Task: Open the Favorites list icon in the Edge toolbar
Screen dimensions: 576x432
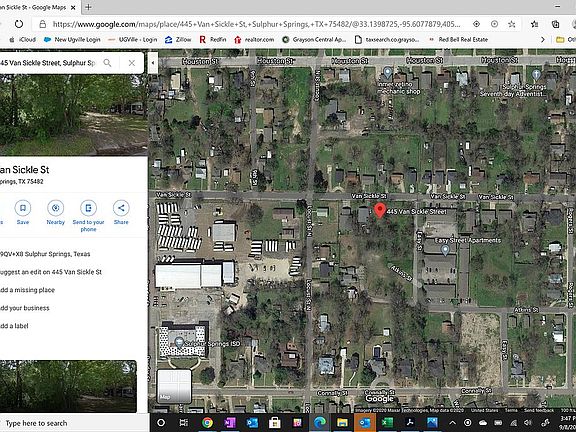Action: pyautogui.click(x=534, y=24)
